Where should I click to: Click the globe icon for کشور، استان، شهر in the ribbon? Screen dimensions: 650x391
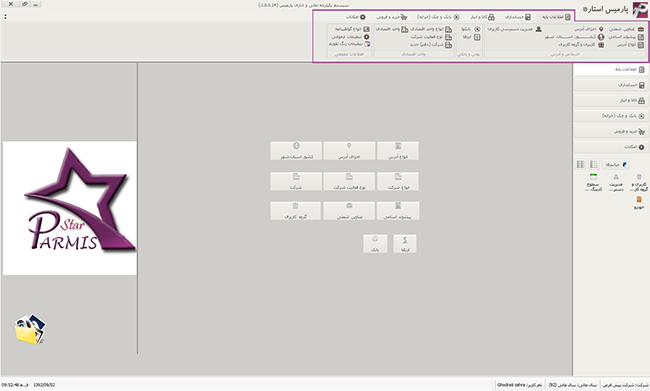[601, 37]
